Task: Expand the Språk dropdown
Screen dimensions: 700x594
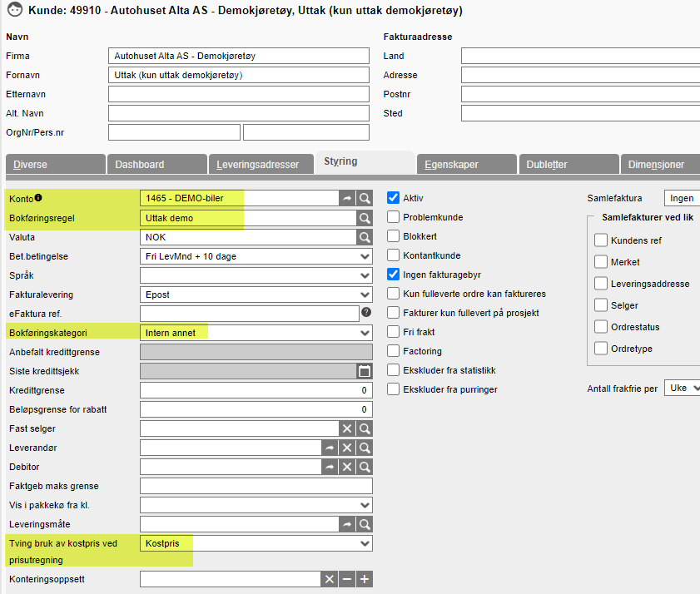Action: click(256, 275)
